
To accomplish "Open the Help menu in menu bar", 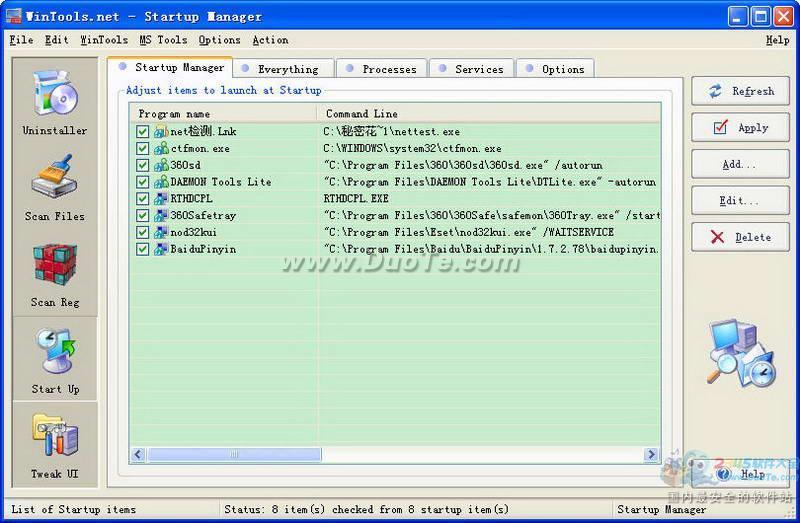I will pyautogui.click(x=778, y=40).
